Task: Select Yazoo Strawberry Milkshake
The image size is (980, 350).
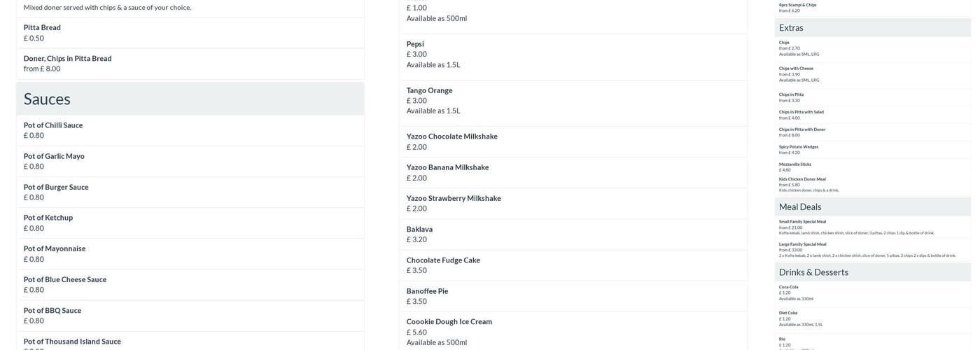Action: click(454, 198)
